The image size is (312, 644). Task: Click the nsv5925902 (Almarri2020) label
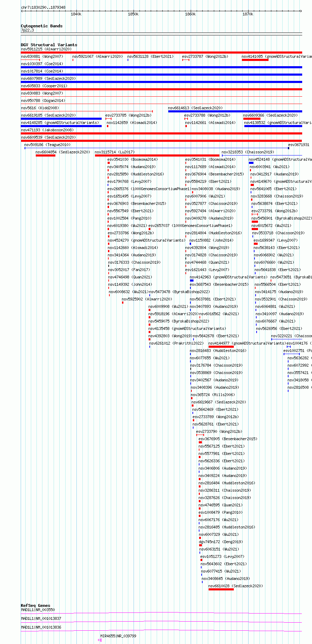147,299
